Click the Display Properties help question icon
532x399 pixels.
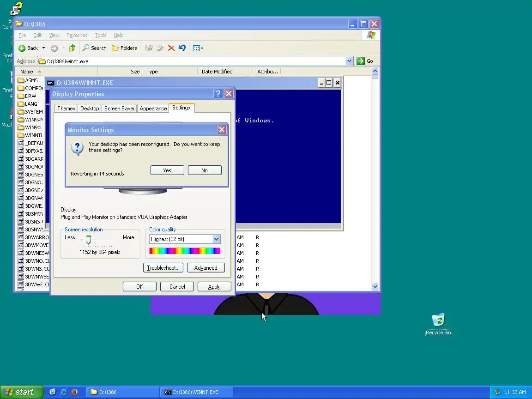[x=218, y=94]
